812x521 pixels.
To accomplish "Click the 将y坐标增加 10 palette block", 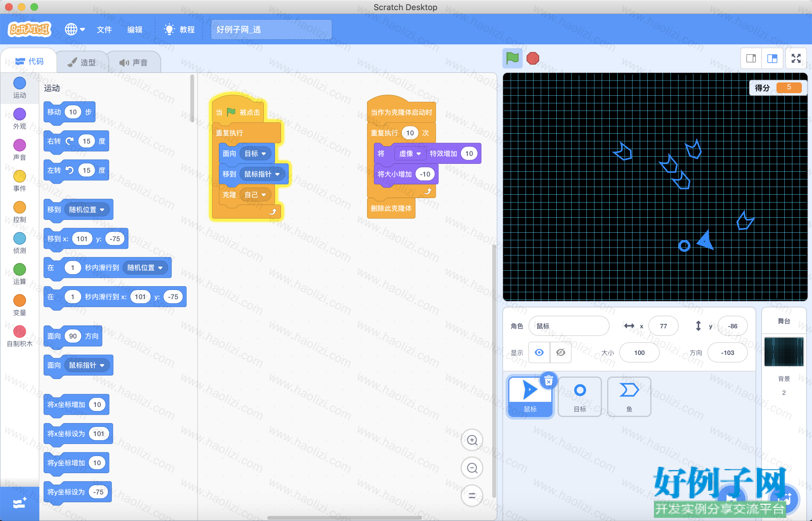I will (76, 463).
